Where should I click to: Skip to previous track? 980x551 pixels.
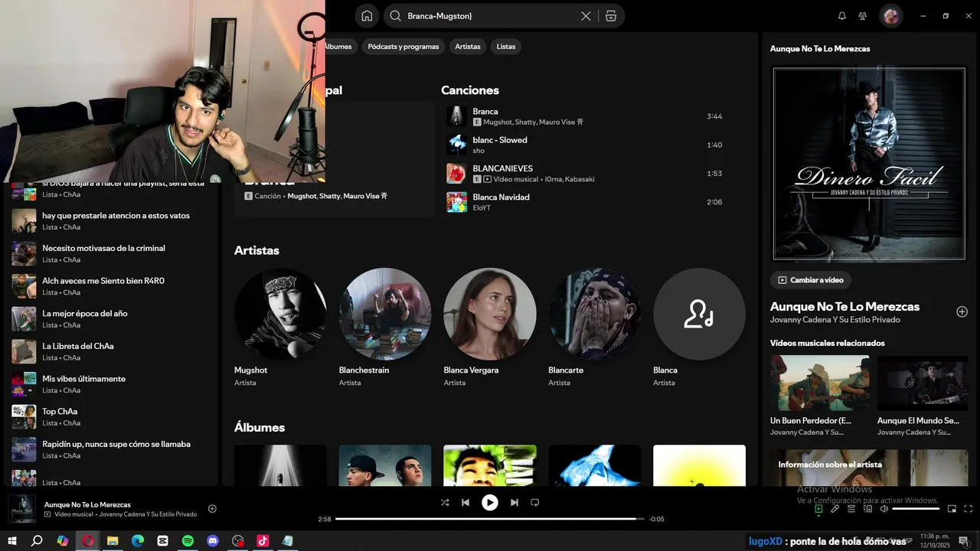coord(465,503)
